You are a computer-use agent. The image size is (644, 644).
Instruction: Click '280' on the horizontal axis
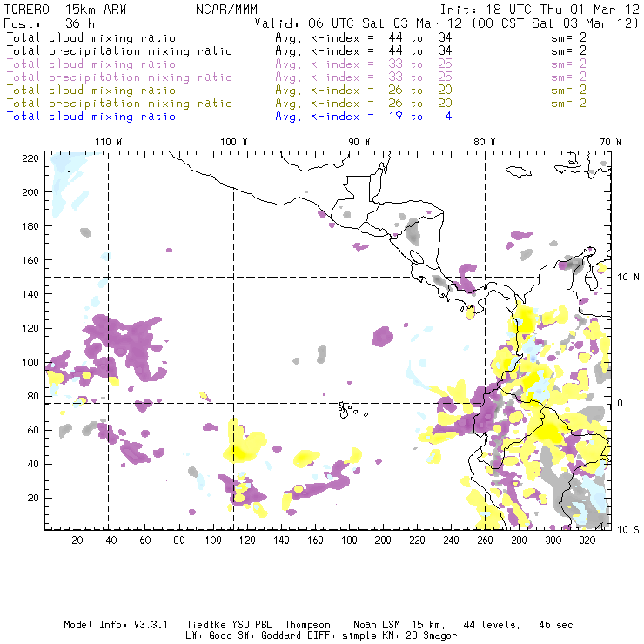pos(520,540)
